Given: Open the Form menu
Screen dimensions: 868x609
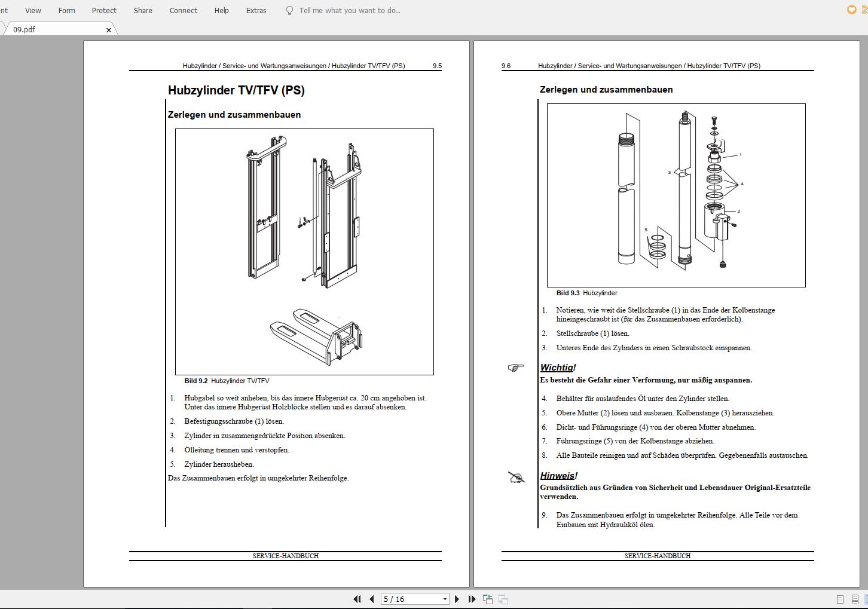Looking at the screenshot, I should (x=66, y=10).
